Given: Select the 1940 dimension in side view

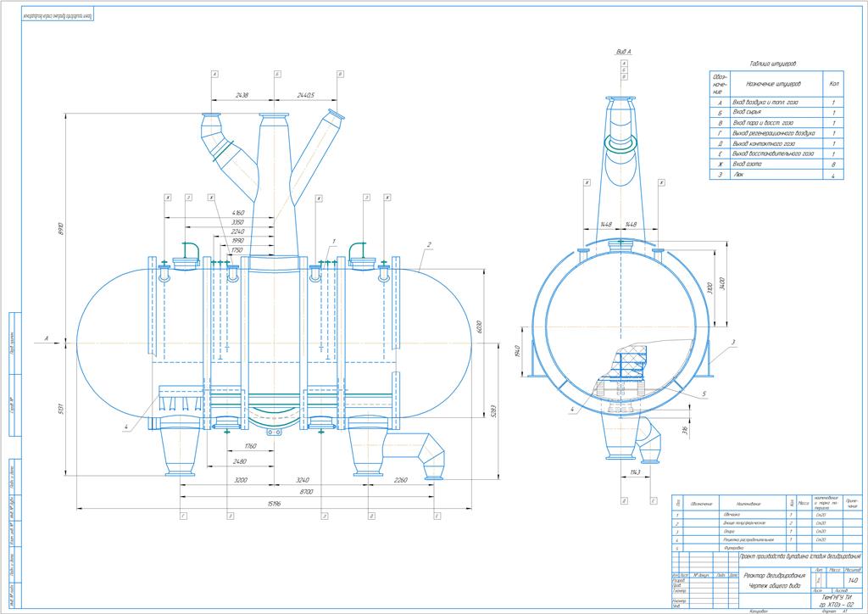Looking at the screenshot, I should [517, 352].
